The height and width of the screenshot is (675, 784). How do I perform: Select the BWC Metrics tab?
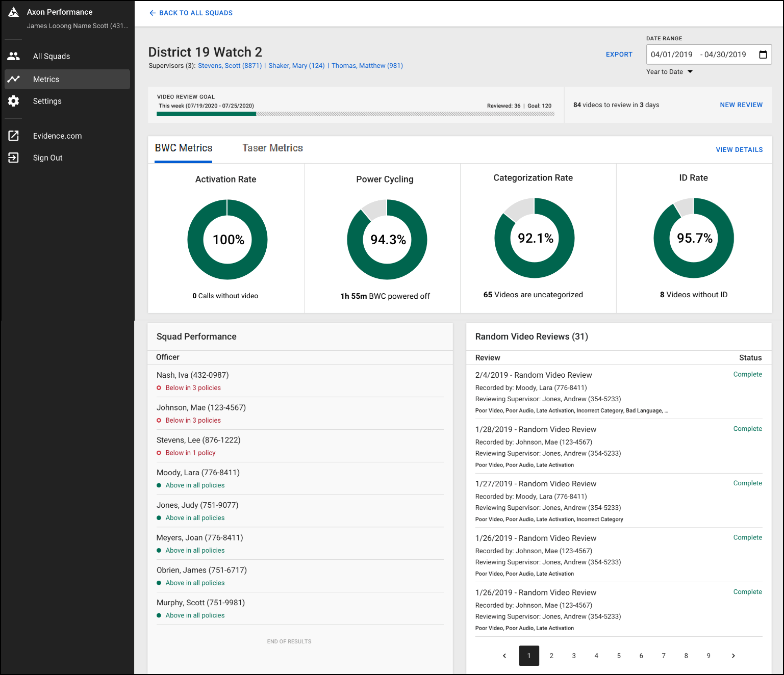[x=183, y=148]
